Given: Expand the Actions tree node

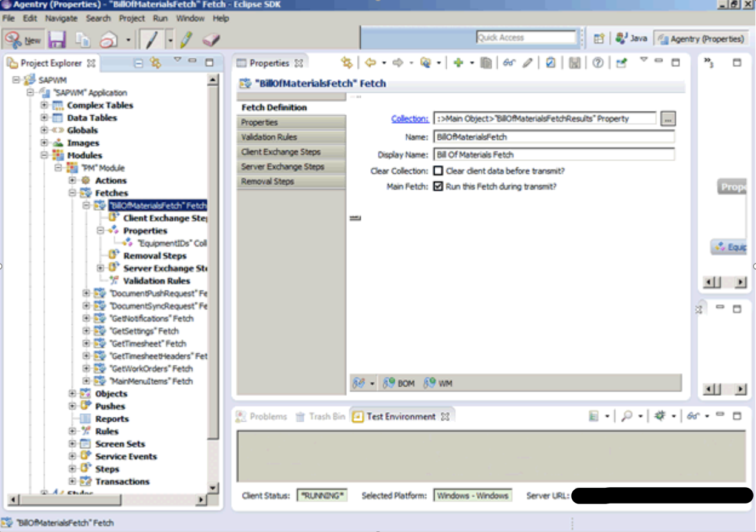Looking at the screenshot, I should (72, 181).
